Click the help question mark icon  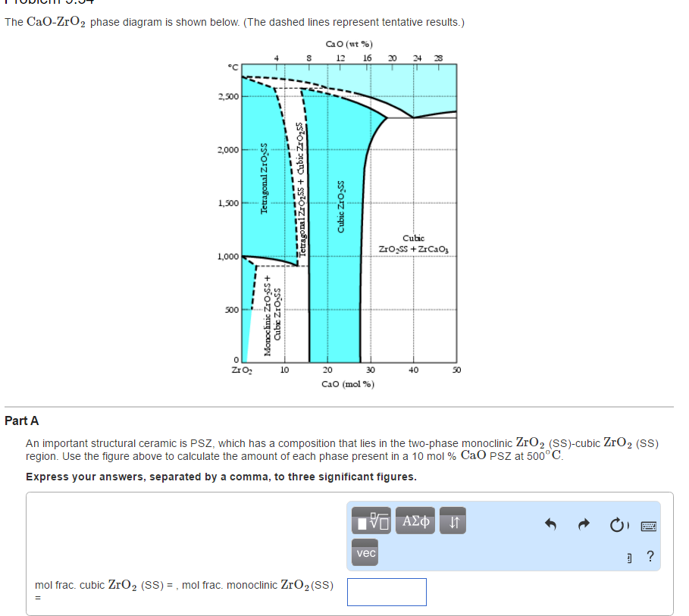pos(650,557)
